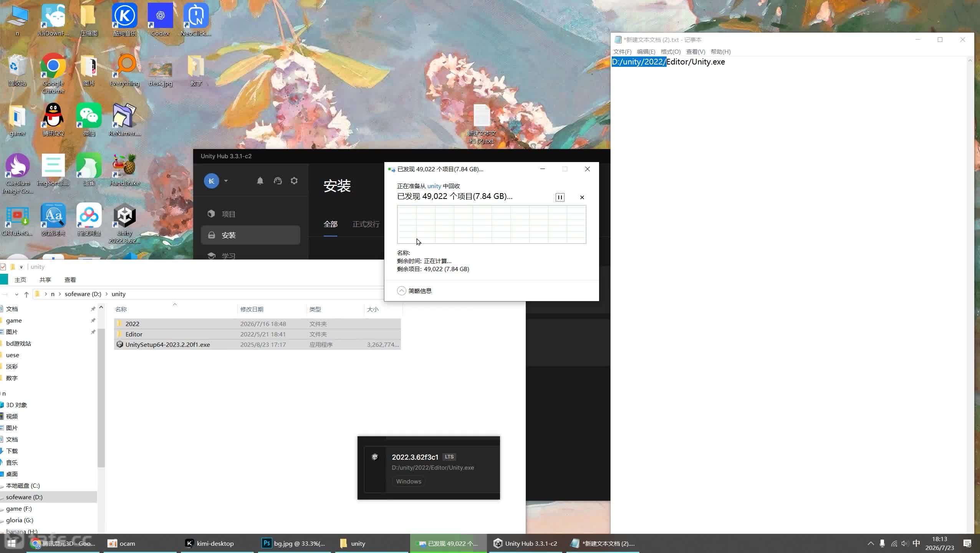Select the Editor folder row

pos(257,334)
